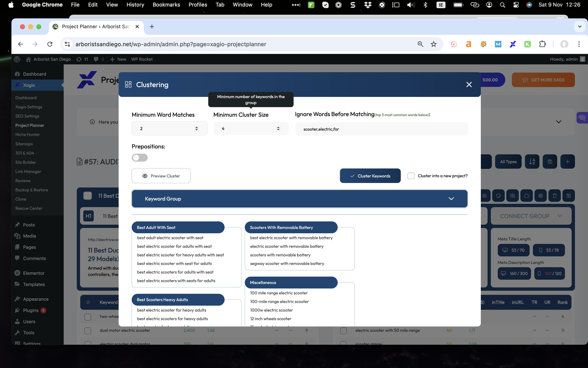Click the save icon next to sort button
Viewport: 588px width, 368px height.
click(x=550, y=162)
